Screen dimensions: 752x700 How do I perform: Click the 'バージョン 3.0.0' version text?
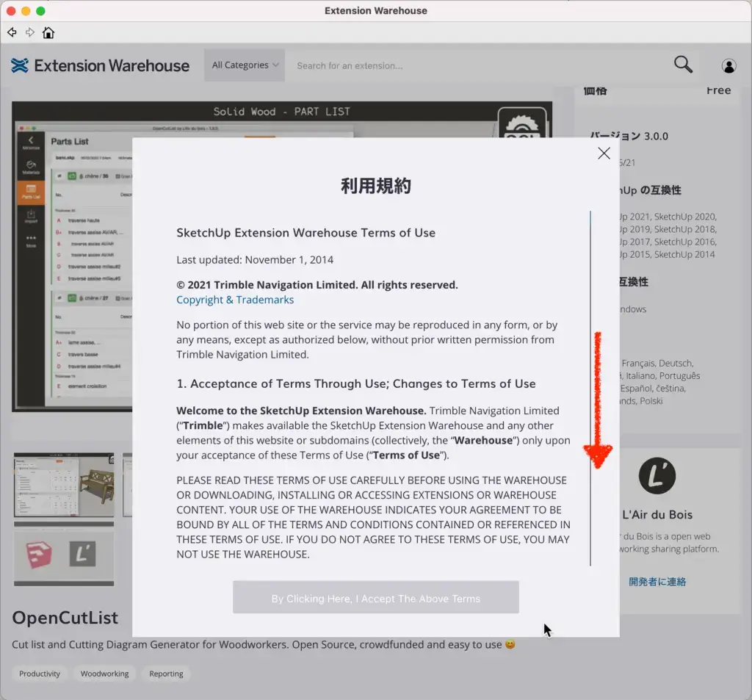pyautogui.click(x=629, y=137)
